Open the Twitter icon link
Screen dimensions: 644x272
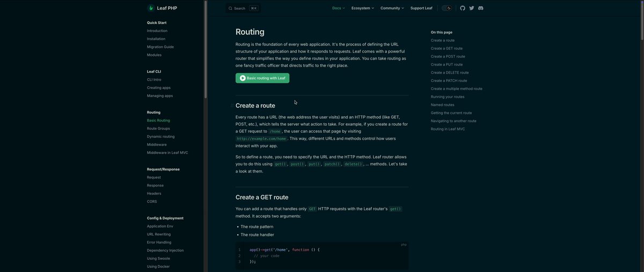(x=472, y=8)
